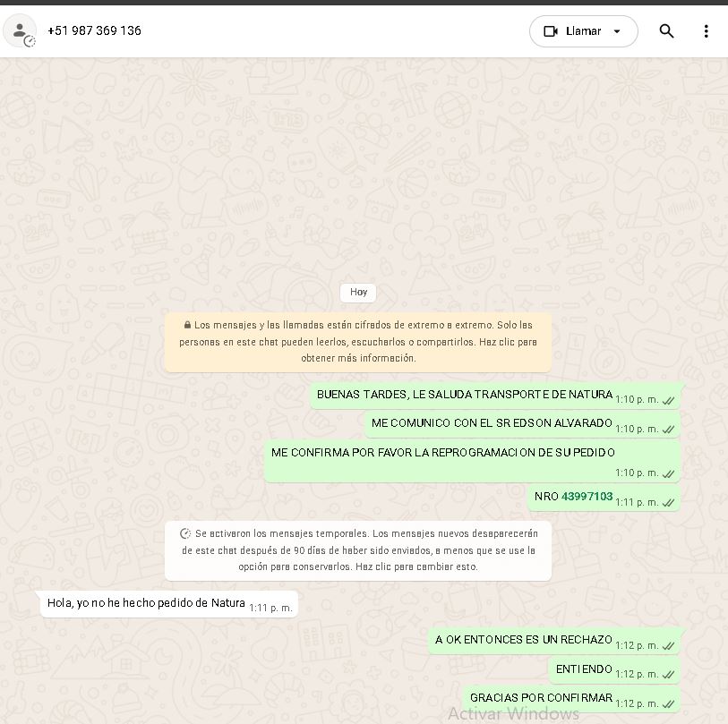
Task: Click the Hoy date chip
Action: pos(358,292)
